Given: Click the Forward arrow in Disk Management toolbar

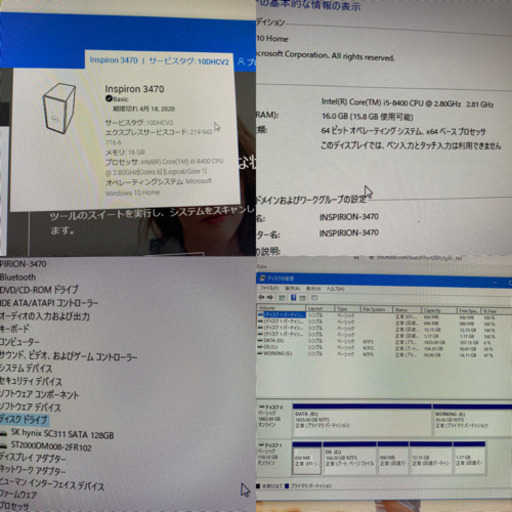Looking at the screenshot, I should pyautogui.click(x=270, y=297).
